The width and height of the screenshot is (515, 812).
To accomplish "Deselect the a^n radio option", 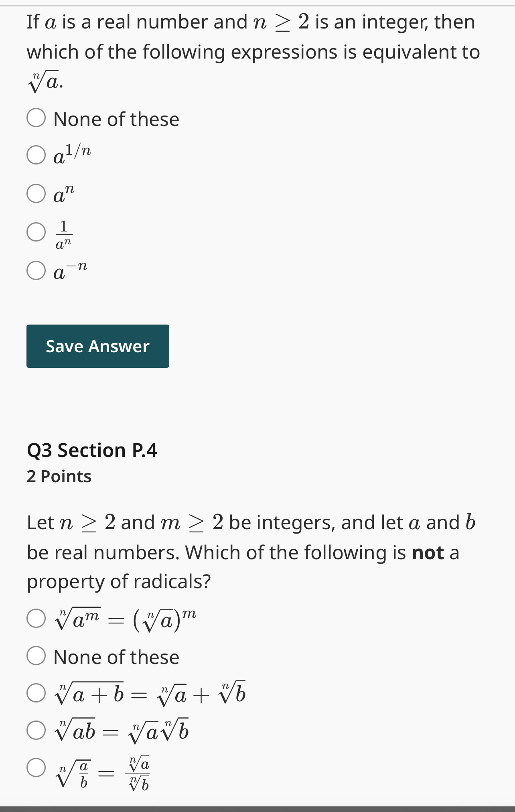I will click(x=36, y=193).
